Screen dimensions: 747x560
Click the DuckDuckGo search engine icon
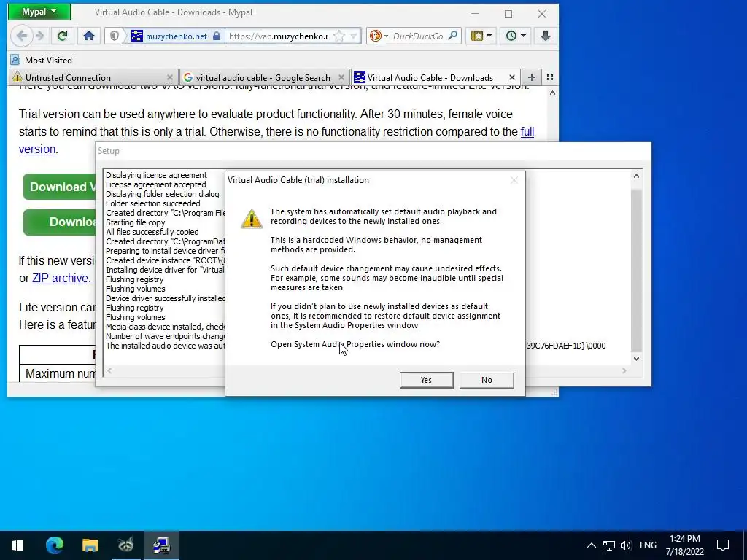(376, 36)
